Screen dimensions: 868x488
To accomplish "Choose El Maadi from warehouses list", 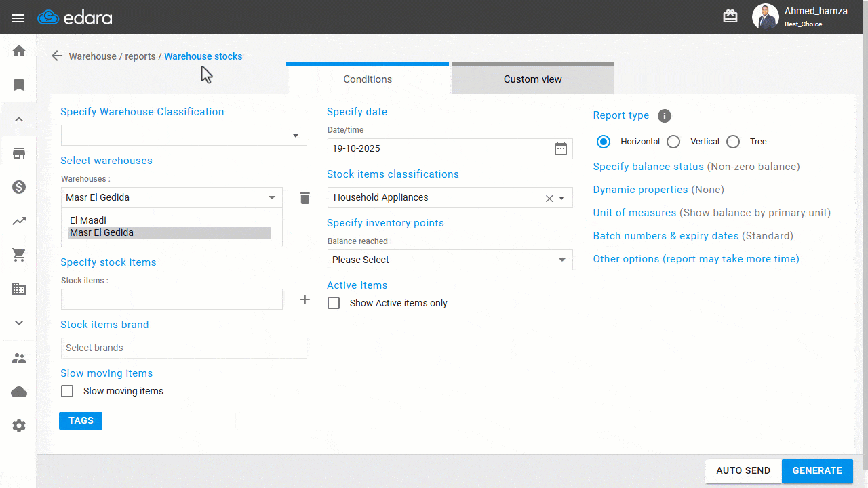I will (88, 220).
